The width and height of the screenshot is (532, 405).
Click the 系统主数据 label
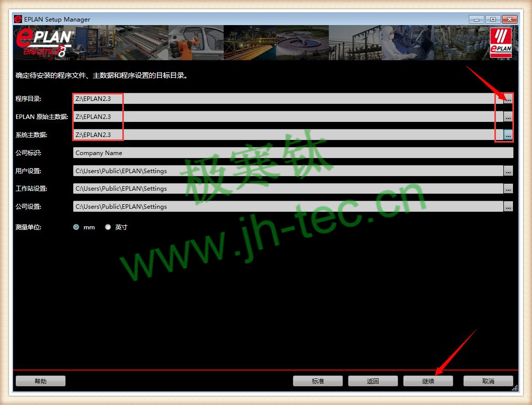[31, 135]
